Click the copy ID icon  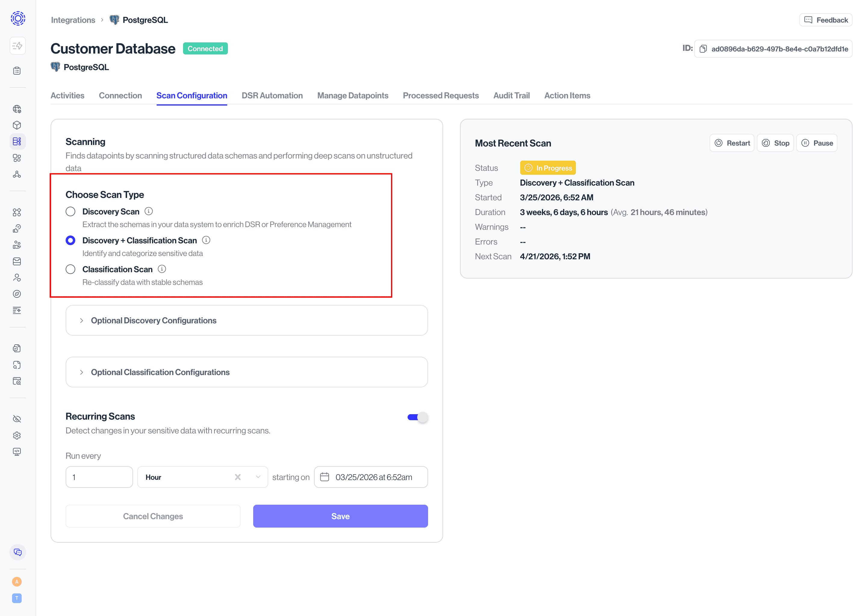click(703, 49)
